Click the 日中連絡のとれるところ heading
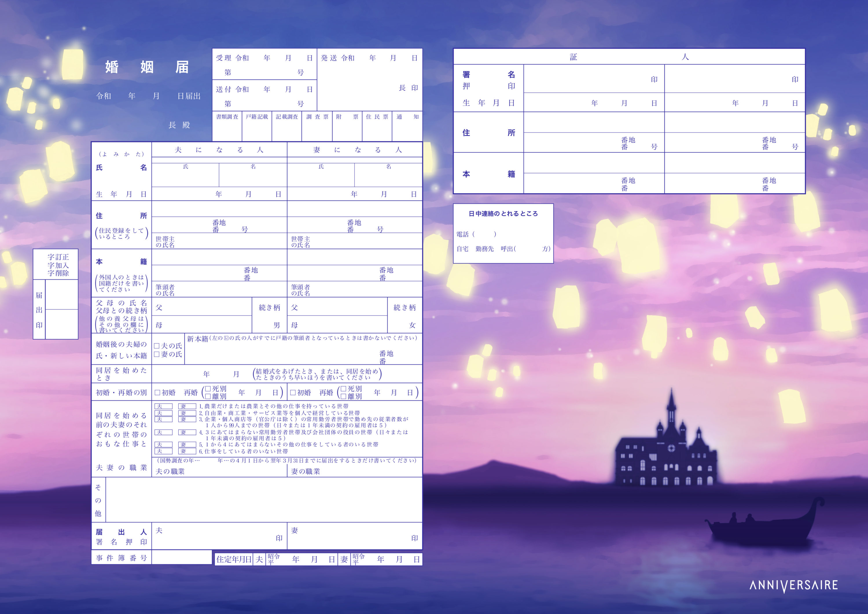Image resolution: width=868 pixels, height=614 pixels. (x=503, y=214)
